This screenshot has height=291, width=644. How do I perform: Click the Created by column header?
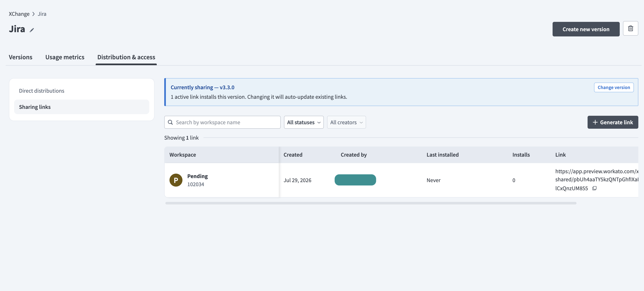point(354,155)
